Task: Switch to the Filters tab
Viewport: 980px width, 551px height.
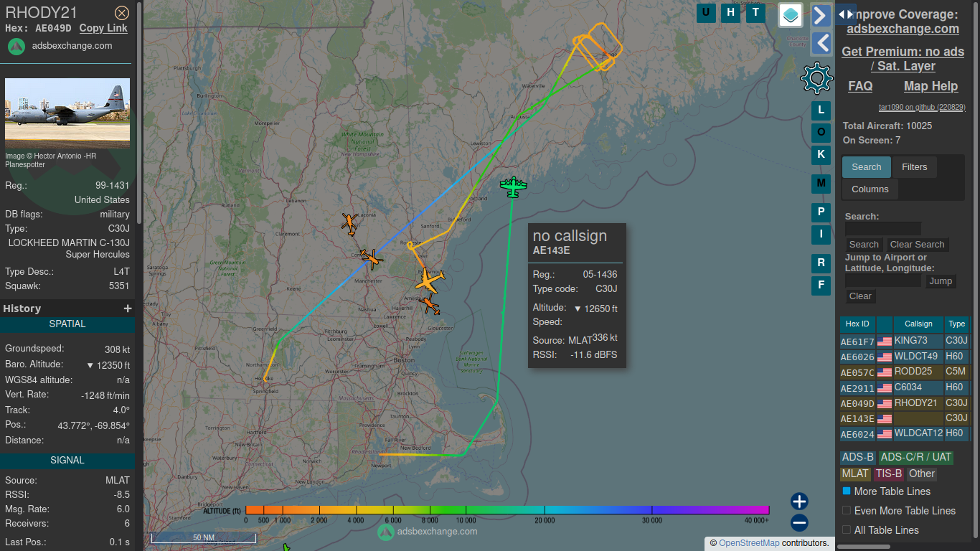Action: click(915, 167)
